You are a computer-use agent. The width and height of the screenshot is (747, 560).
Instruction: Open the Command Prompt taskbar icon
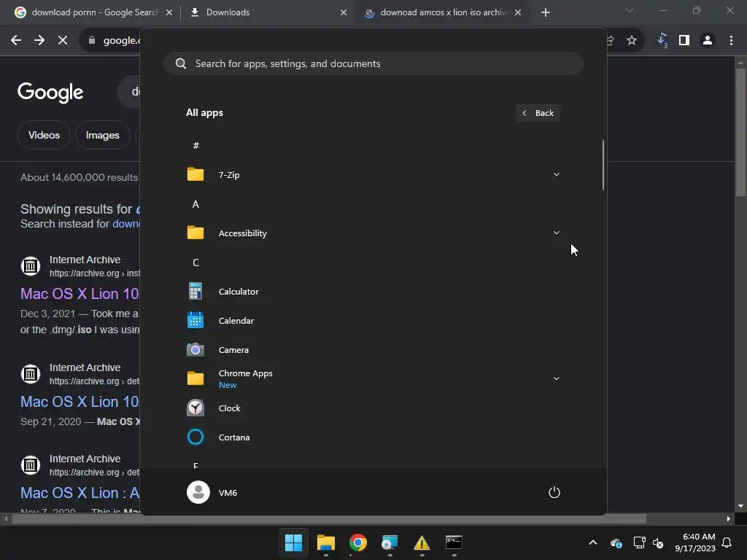[454, 542]
